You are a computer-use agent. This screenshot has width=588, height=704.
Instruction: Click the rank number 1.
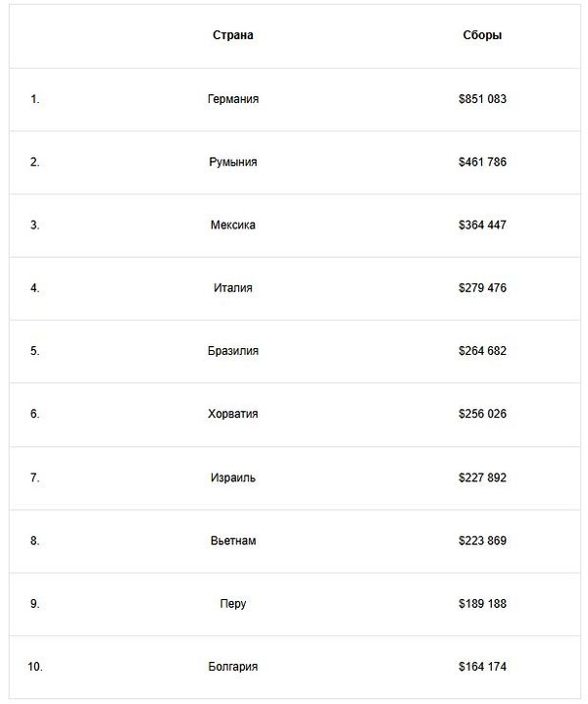[35, 99]
